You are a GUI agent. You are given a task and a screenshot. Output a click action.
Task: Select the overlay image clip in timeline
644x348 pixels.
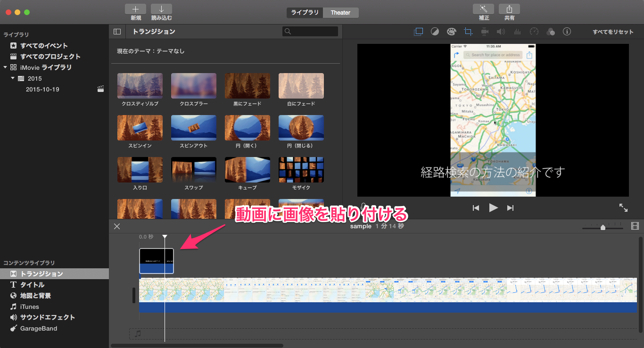[157, 261]
